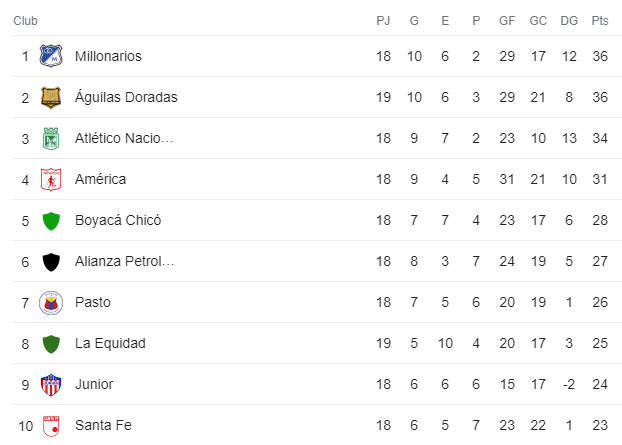Click the América red crest icon
This screenshot has width=622, height=445.
pos(51,179)
